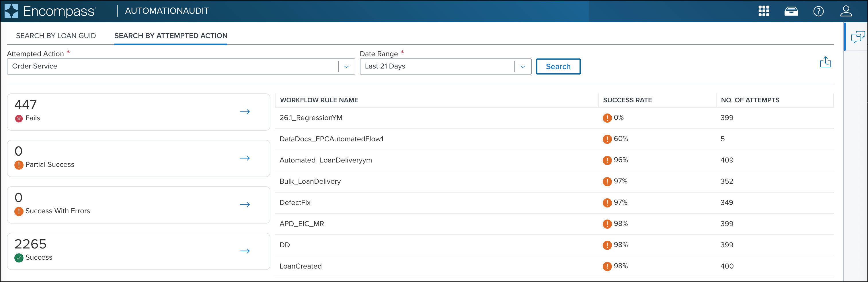Open Fails details with arrow icon

tap(245, 112)
